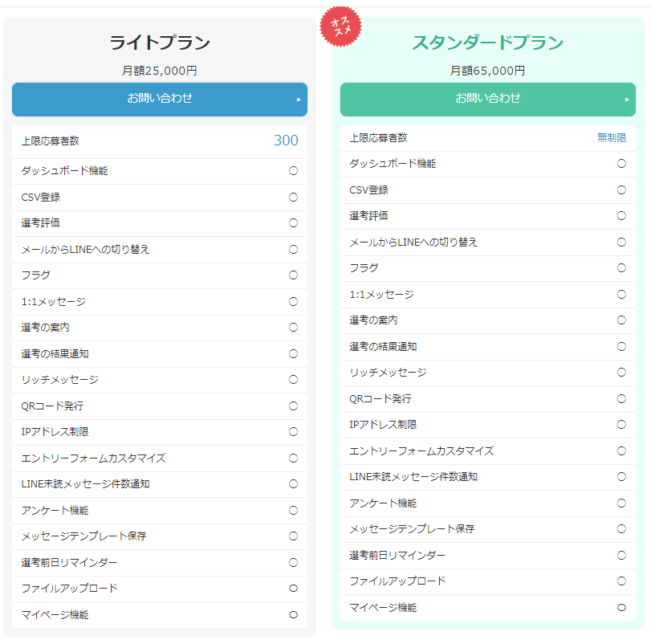Select the ライトプラン heading
This screenshot has height=644, width=651.
coord(160,43)
